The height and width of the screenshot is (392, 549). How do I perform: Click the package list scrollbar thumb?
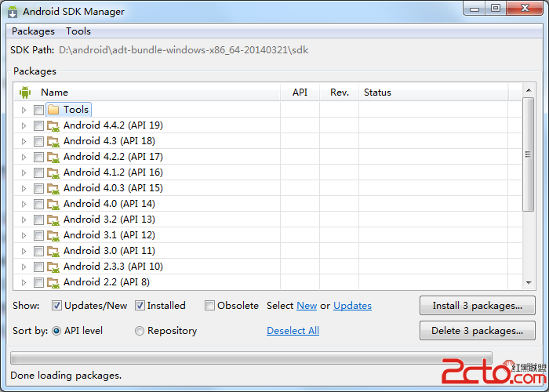[528, 154]
